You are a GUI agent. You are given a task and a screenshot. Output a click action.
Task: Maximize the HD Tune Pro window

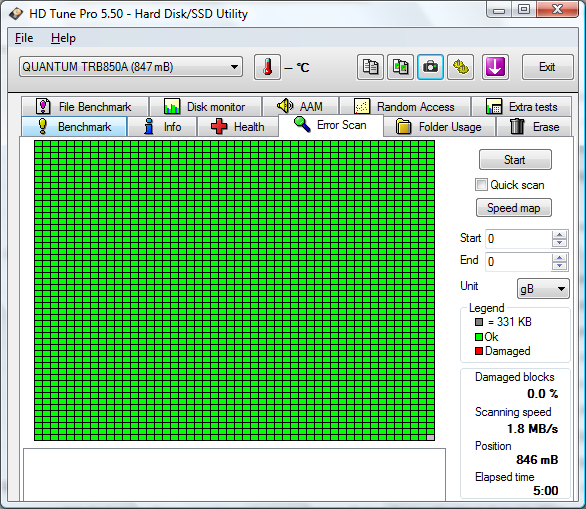[x=524, y=10]
